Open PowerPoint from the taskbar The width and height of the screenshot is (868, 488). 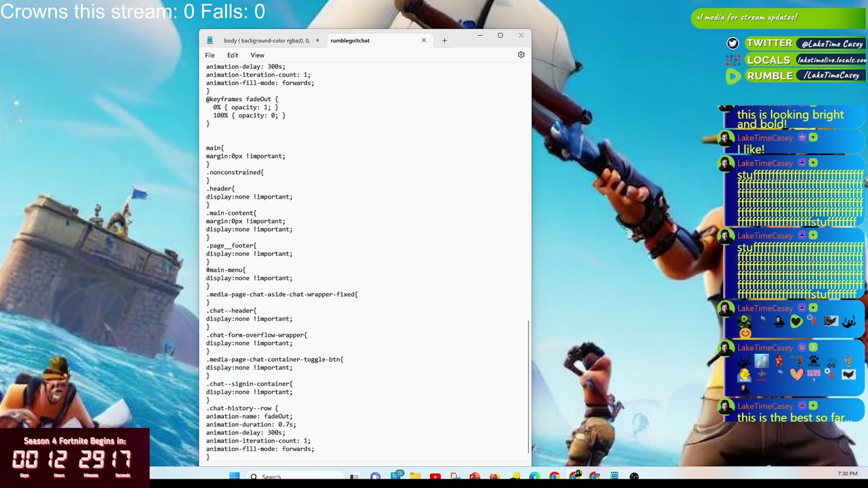pyautogui.click(x=475, y=476)
